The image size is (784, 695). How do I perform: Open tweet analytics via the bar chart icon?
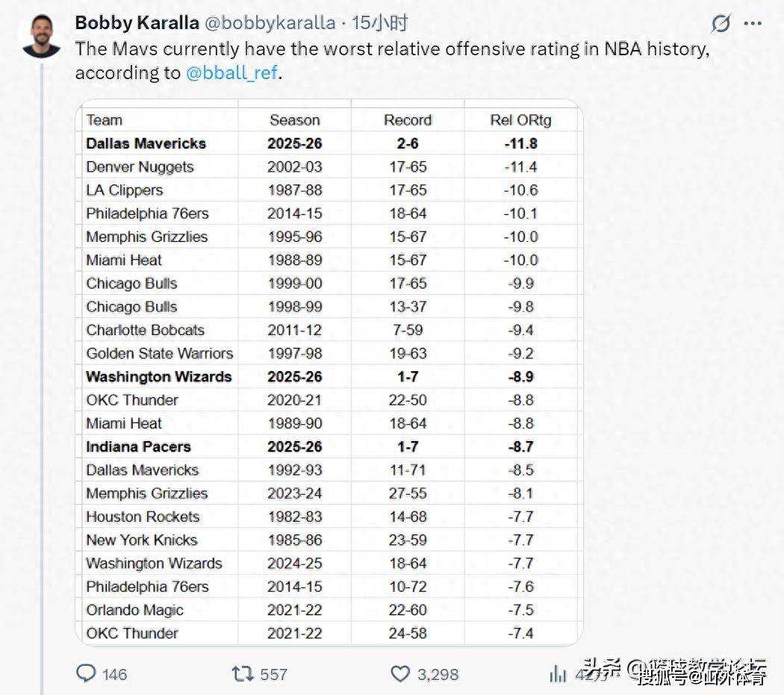[x=559, y=673]
